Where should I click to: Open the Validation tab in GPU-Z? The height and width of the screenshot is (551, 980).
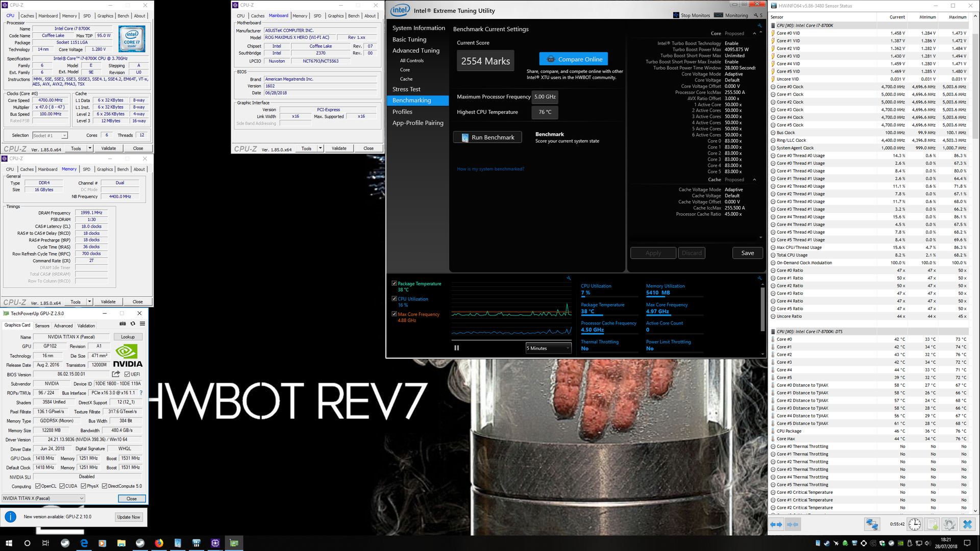pos(86,325)
